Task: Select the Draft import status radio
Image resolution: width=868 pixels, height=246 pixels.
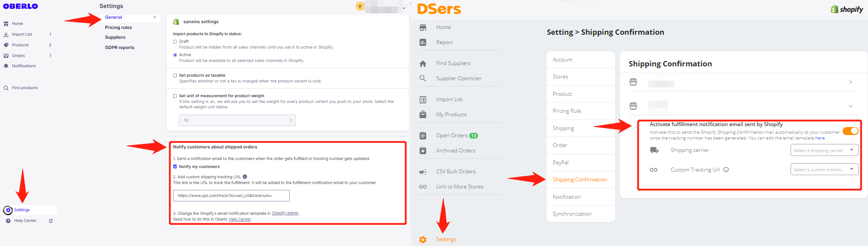Action: [x=175, y=42]
